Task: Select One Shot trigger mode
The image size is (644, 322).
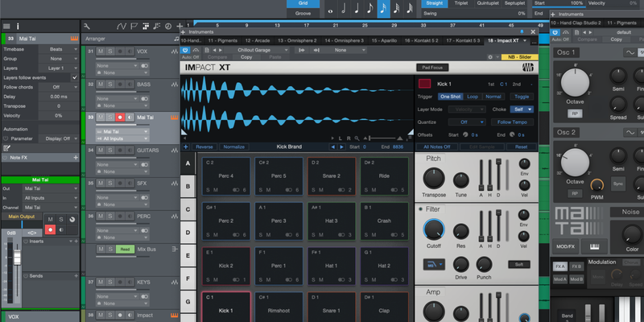Action: [450, 96]
